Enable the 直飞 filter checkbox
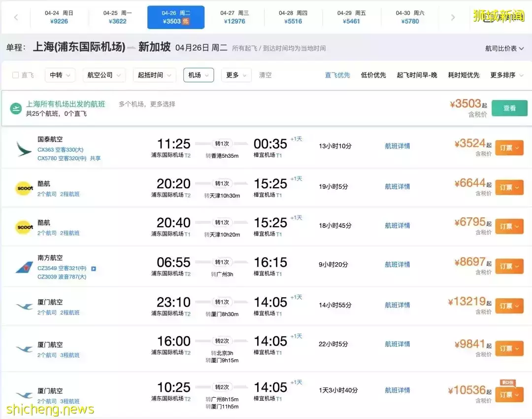 pos(15,75)
